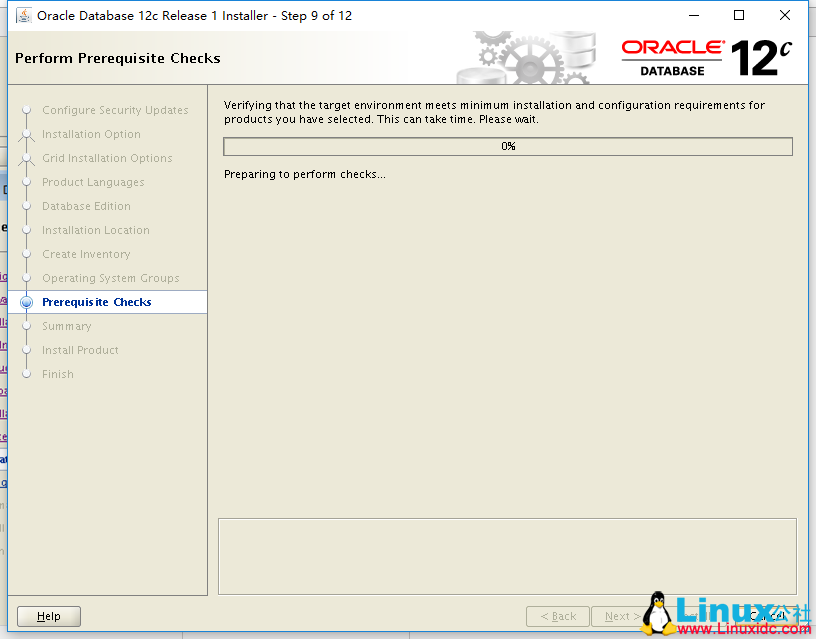This screenshot has height=639, width=816.
Task: Click the 0% progress bar
Action: coord(507,146)
